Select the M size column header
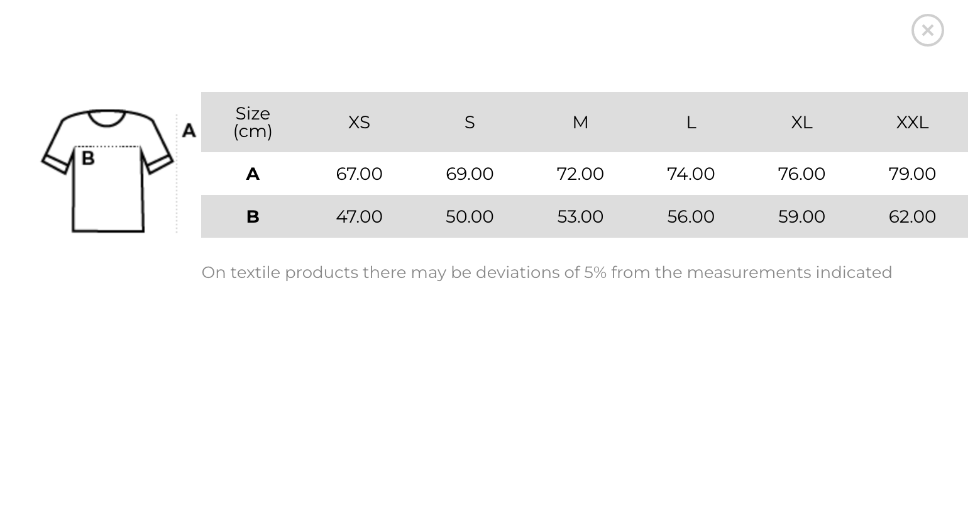The image size is (980, 522). click(x=580, y=122)
